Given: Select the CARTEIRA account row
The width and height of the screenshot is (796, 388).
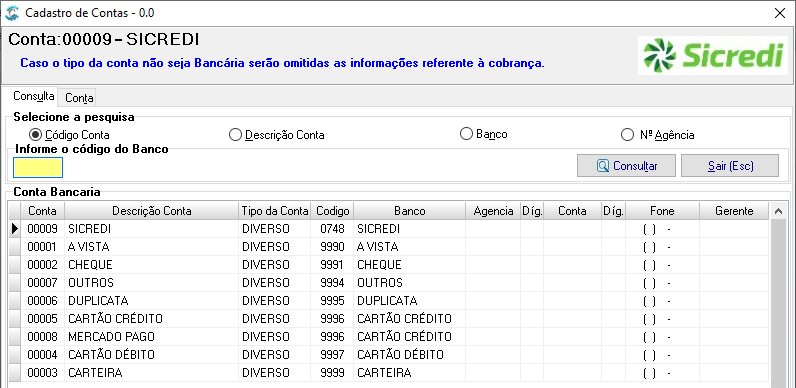Looking at the screenshot, I should pyautogui.click(x=389, y=373).
